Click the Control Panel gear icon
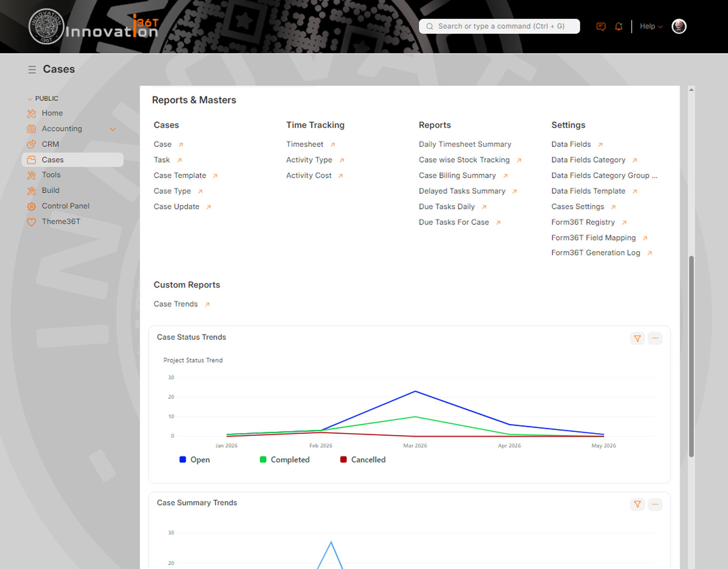This screenshot has width=728, height=569. [x=32, y=206]
